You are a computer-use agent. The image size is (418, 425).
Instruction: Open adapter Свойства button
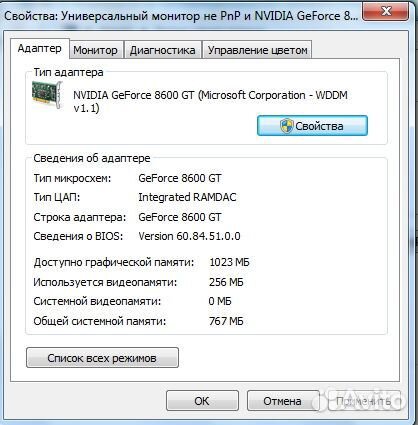coord(312,126)
